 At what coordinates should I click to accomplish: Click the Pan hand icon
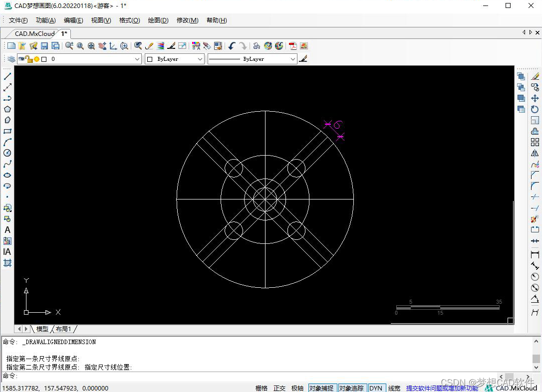coord(102,46)
